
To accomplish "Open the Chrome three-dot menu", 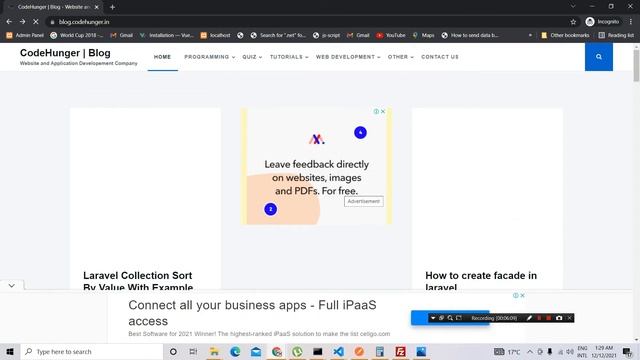I will 631,22.
